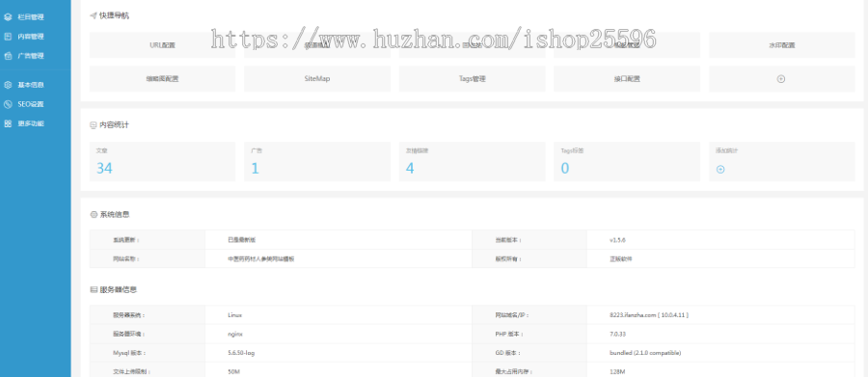Open the SiteMap quick link

[x=317, y=79]
